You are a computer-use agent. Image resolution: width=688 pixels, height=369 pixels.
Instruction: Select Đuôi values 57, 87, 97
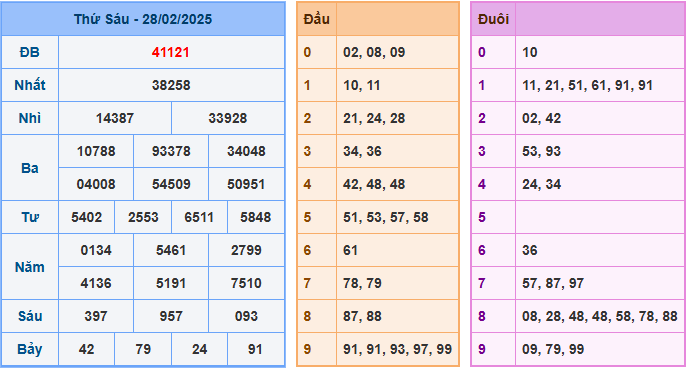click(553, 283)
